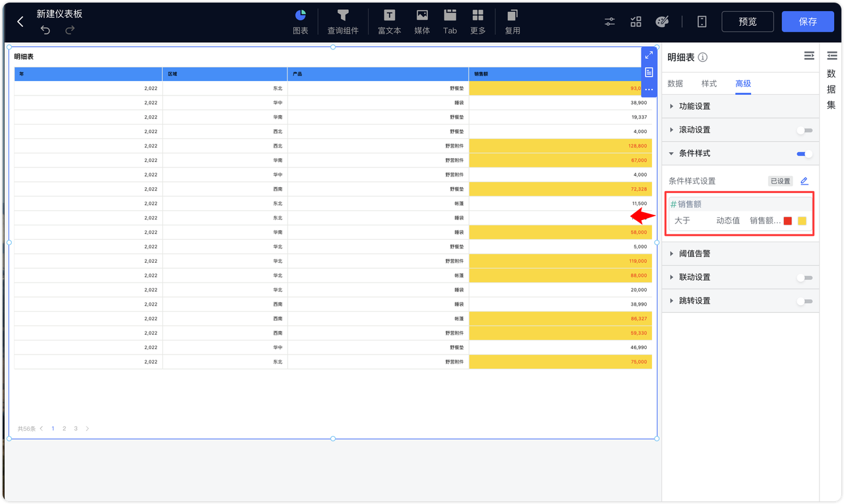This screenshot has width=844, height=504.
Task: Click the 销售额 column header
Action: tap(560, 74)
